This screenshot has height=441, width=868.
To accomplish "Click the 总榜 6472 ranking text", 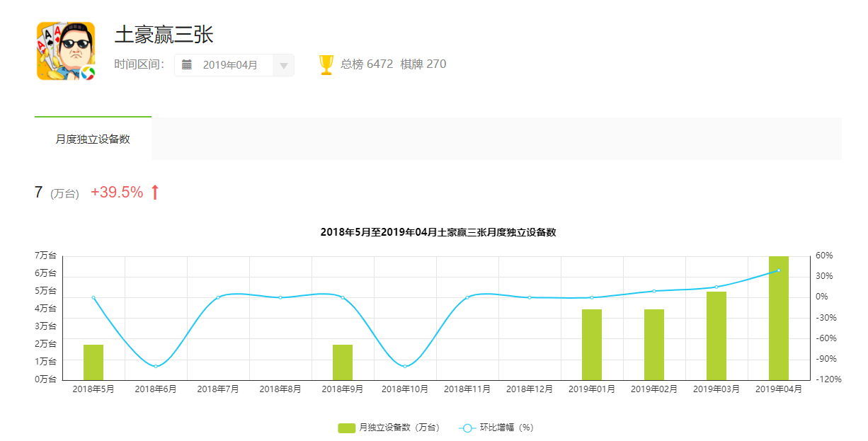I will (x=366, y=64).
